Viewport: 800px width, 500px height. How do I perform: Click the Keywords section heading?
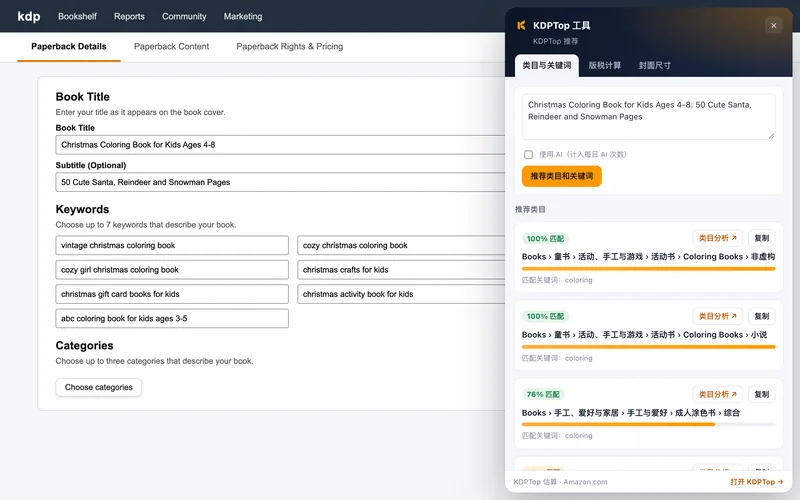pyautogui.click(x=82, y=210)
